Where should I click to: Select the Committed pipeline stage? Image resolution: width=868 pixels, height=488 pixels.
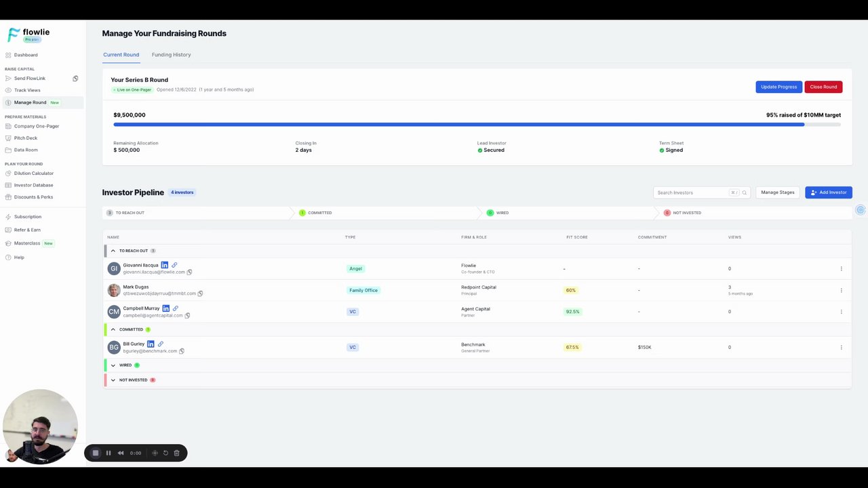click(387, 213)
